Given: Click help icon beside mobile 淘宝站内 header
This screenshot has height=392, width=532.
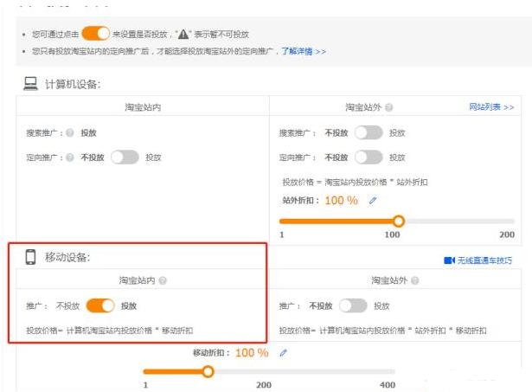Looking at the screenshot, I should coord(163,280).
